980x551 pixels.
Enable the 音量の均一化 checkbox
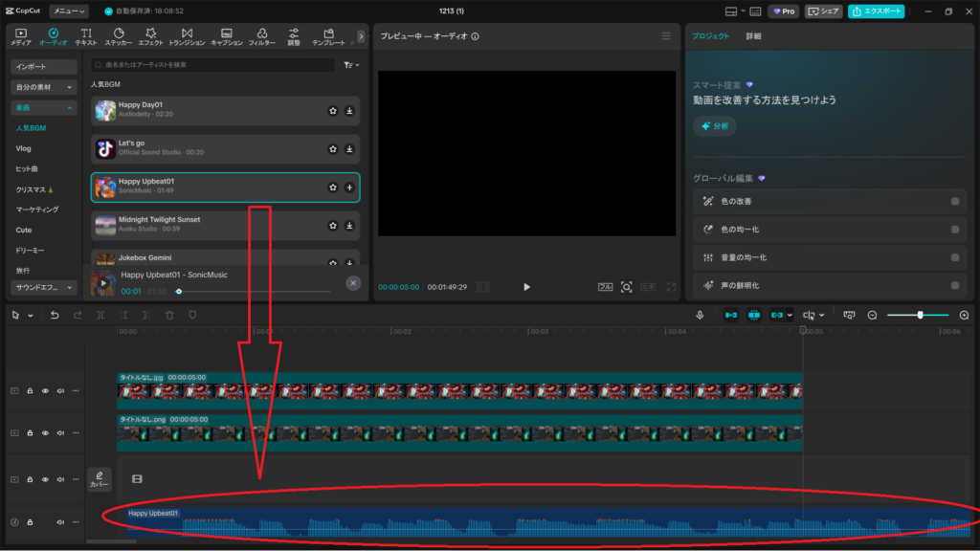[955, 257]
